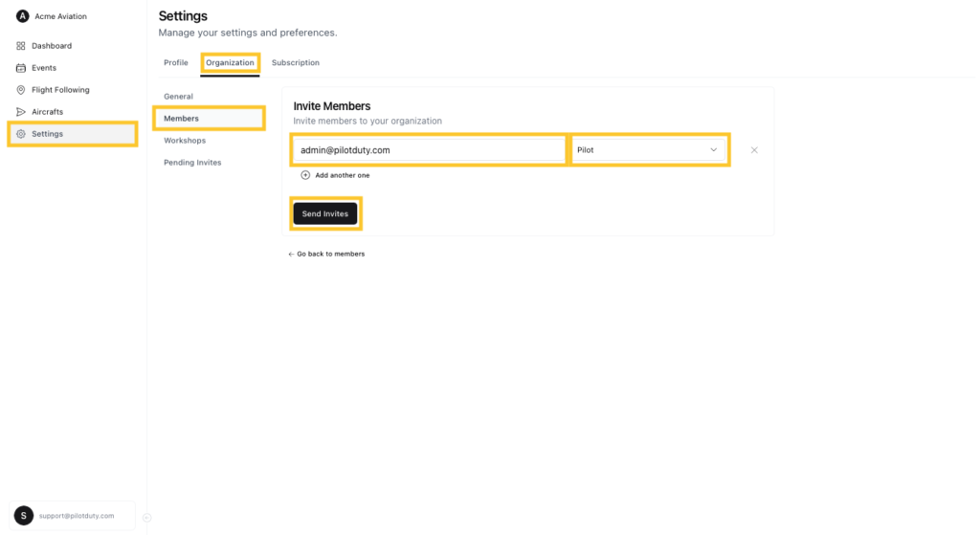The width and height of the screenshot is (980, 535).
Task: Select Members in the organization submenu
Action: click(209, 118)
